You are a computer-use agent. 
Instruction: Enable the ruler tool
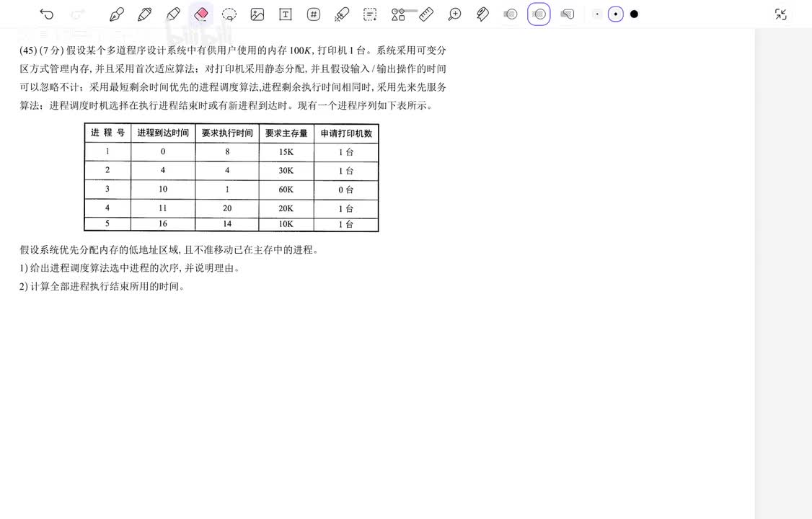click(426, 14)
